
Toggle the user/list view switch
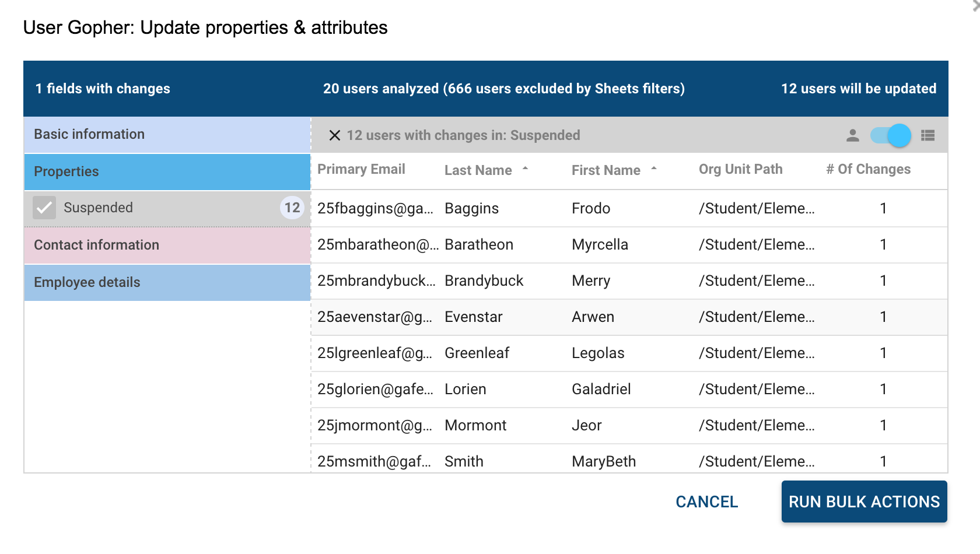click(x=891, y=135)
